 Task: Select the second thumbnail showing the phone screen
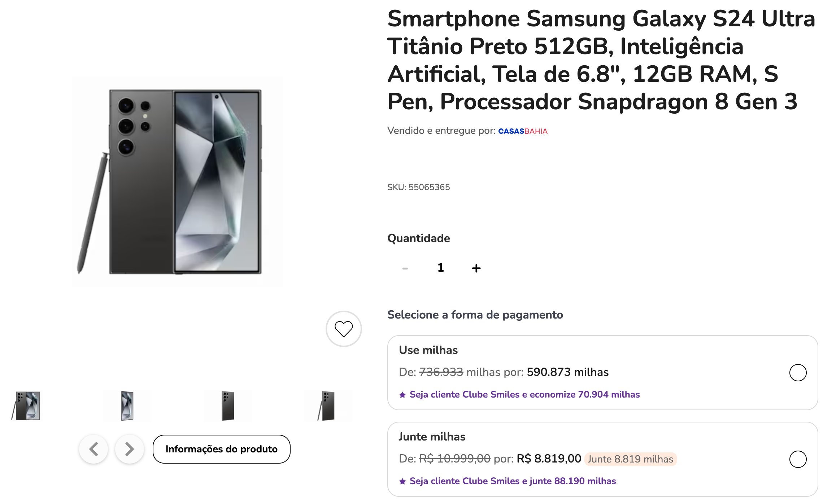(127, 406)
